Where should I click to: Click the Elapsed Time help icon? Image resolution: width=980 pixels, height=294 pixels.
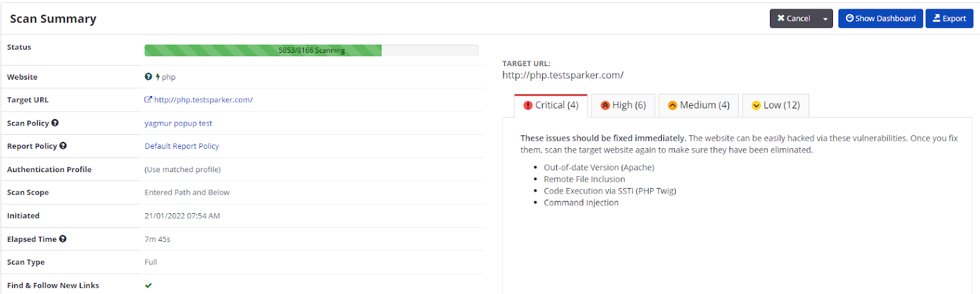click(63, 239)
